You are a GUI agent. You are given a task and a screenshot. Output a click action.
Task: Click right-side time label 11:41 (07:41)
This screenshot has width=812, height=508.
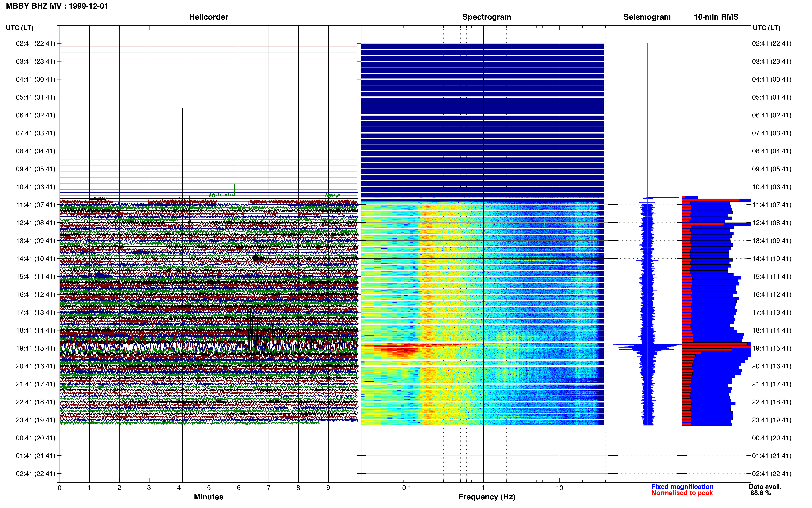(x=772, y=205)
